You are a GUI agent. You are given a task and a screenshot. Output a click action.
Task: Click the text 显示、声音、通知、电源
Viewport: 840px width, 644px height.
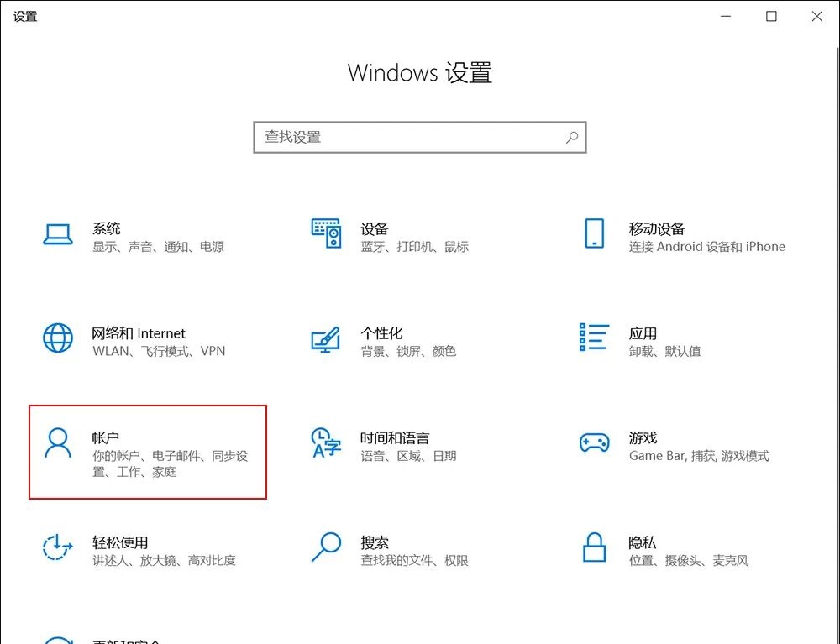[x=158, y=247]
